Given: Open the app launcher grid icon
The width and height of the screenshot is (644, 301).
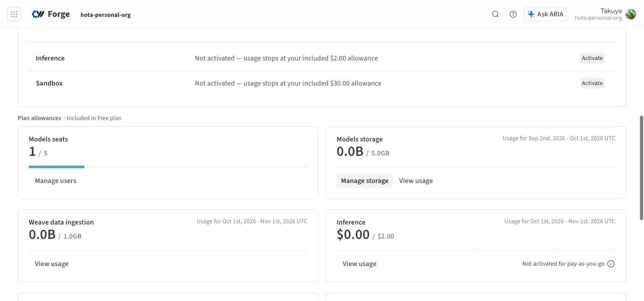Looking at the screenshot, I should pyautogui.click(x=14, y=14).
